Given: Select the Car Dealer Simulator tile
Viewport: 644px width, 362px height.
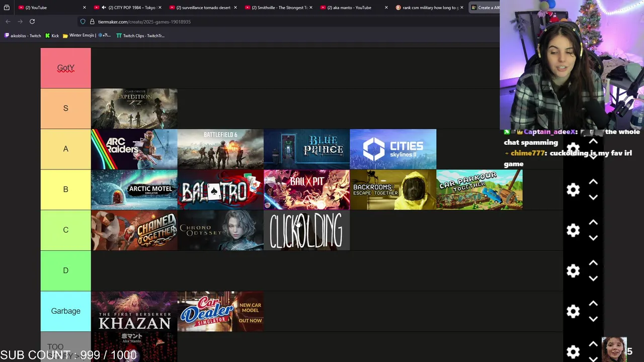Looking at the screenshot, I should [x=220, y=311].
